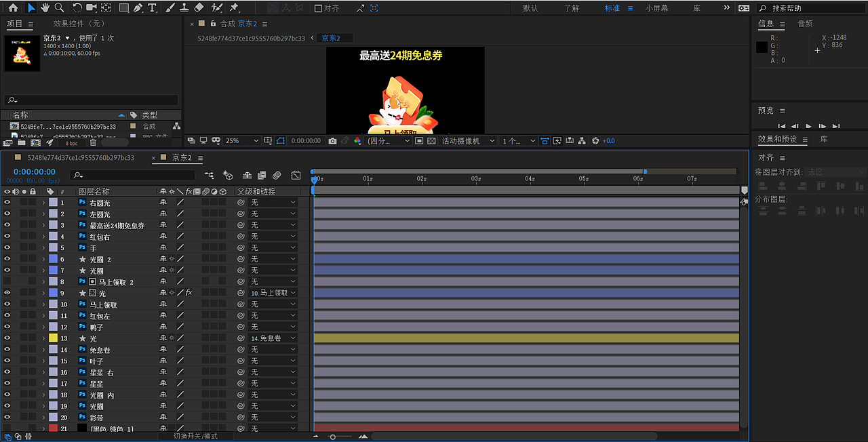Select the Roto Brush tool
868x442 pixels.
pos(217,8)
